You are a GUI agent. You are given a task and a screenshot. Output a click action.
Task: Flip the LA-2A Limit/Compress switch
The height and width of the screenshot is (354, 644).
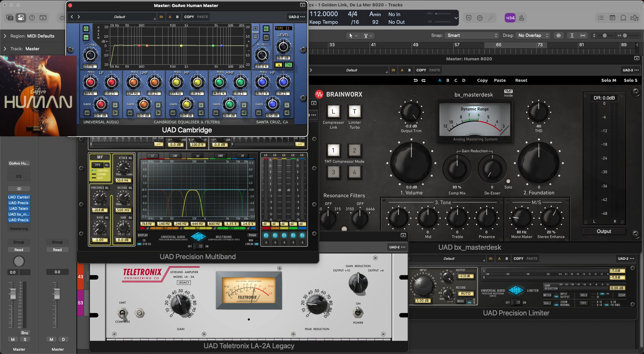pos(122,313)
